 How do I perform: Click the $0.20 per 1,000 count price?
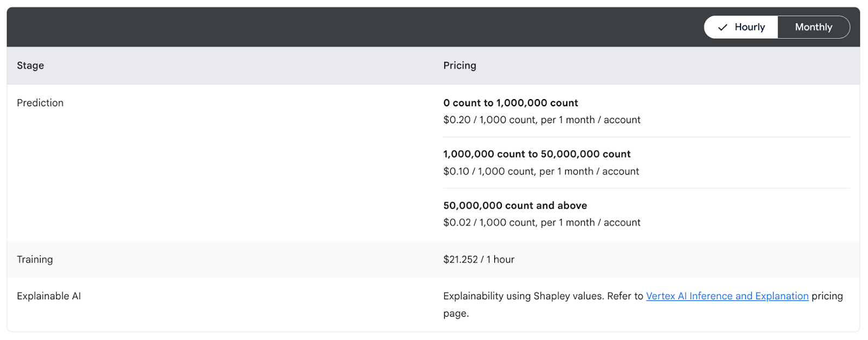point(541,120)
